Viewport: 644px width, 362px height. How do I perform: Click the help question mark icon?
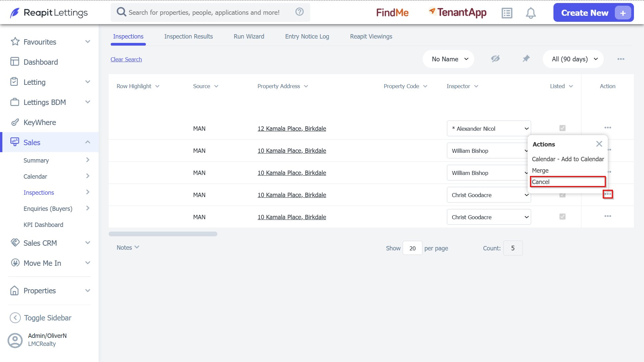300,12
